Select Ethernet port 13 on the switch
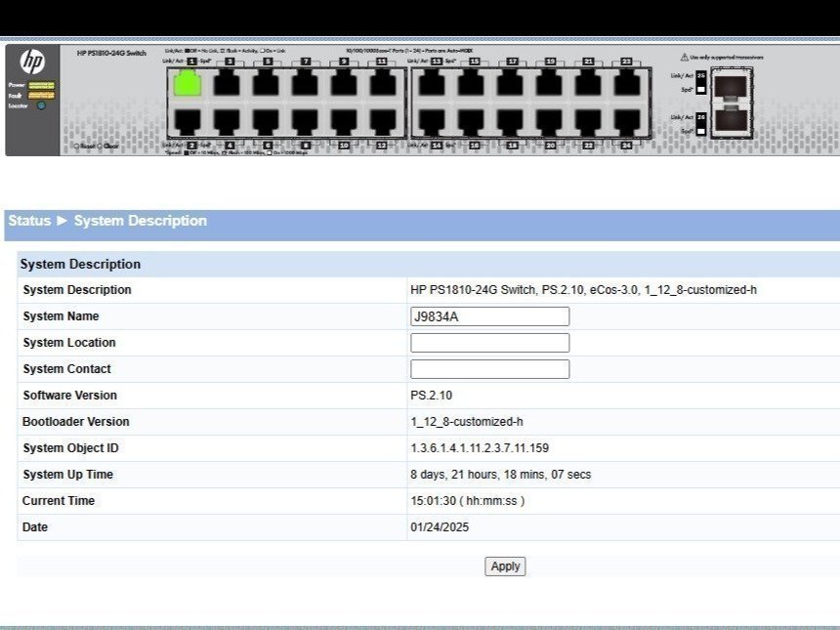840x630 pixels. tap(433, 84)
